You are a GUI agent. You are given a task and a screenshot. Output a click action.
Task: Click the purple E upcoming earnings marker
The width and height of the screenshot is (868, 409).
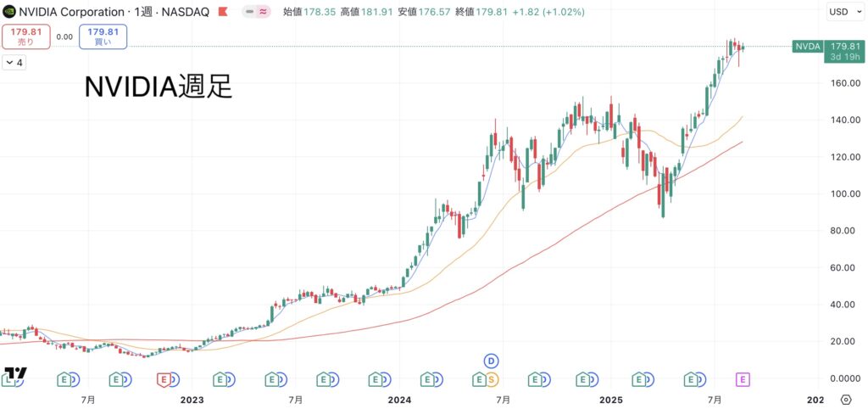pos(743,379)
